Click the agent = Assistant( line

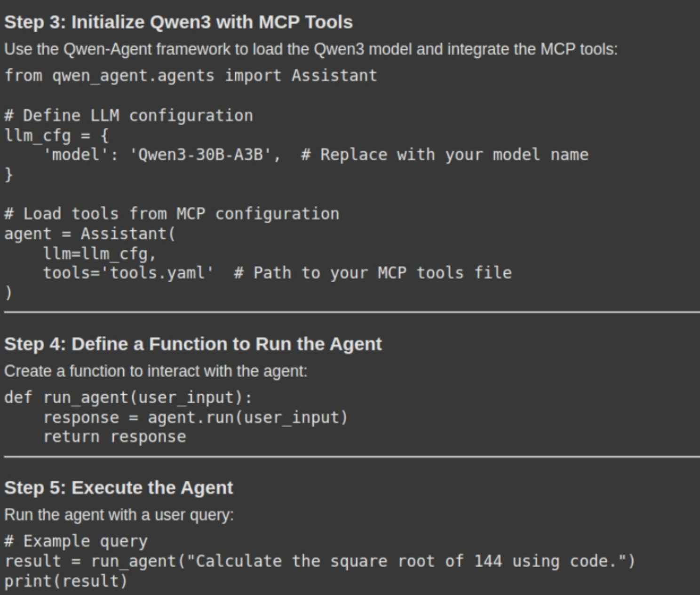[89, 234]
